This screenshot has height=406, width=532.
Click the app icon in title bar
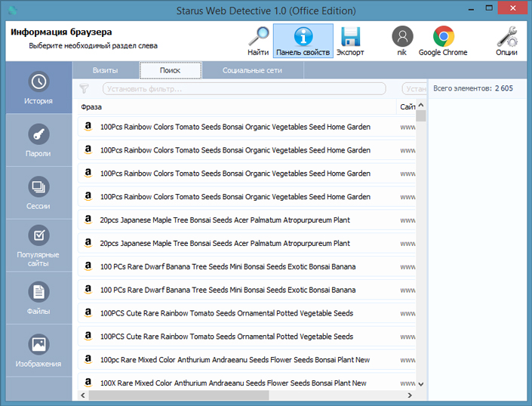(x=13, y=10)
